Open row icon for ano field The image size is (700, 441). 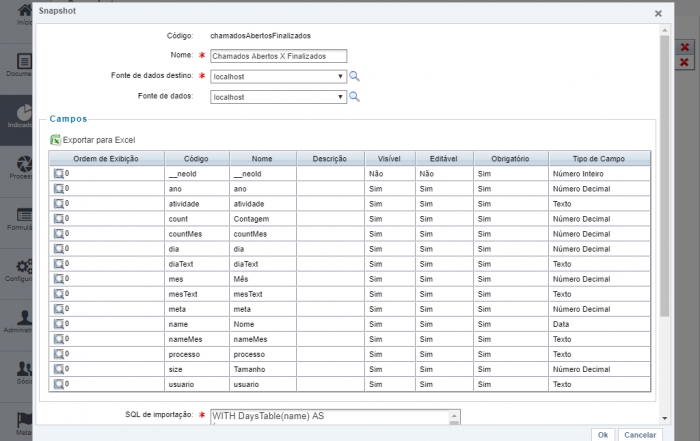(x=58, y=188)
